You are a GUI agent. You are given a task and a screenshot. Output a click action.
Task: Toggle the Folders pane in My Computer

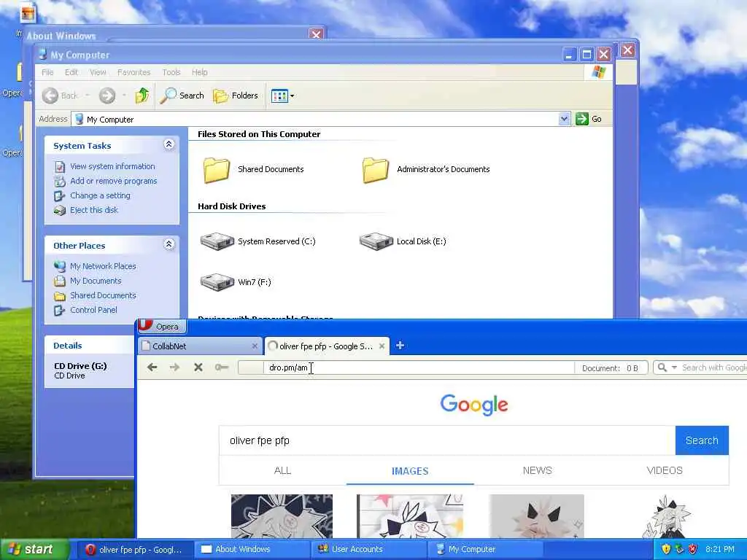pyautogui.click(x=236, y=96)
